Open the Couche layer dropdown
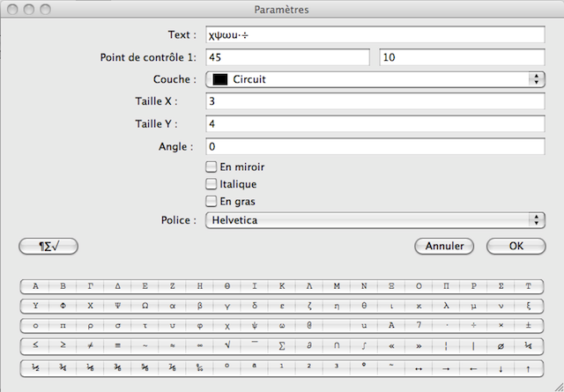 click(375, 79)
